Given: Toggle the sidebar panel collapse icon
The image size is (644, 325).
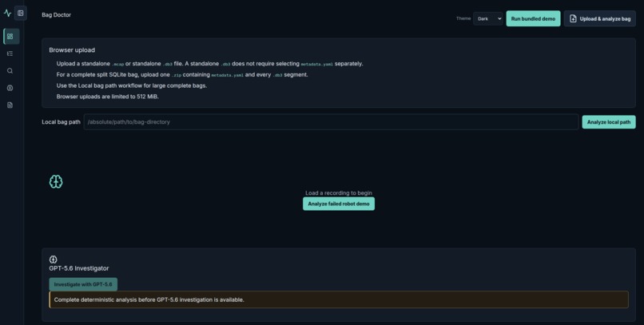Looking at the screenshot, I should [21, 13].
